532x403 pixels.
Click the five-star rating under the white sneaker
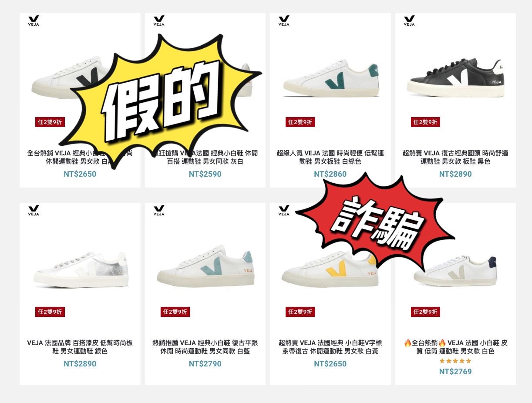(455, 361)
